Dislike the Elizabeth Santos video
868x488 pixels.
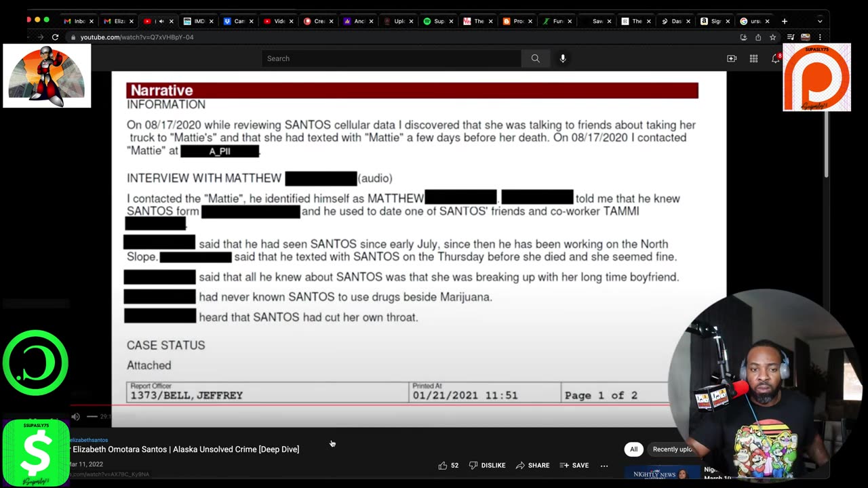(488, 466)
